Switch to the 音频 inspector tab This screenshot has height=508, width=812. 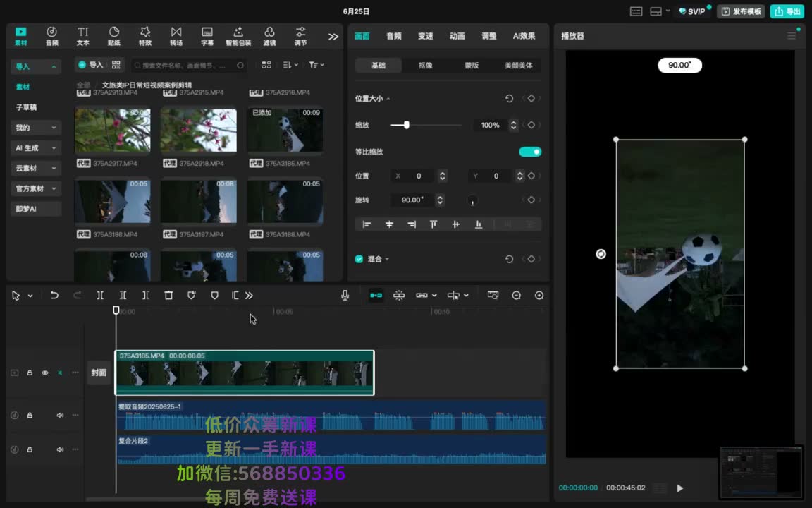393,36
